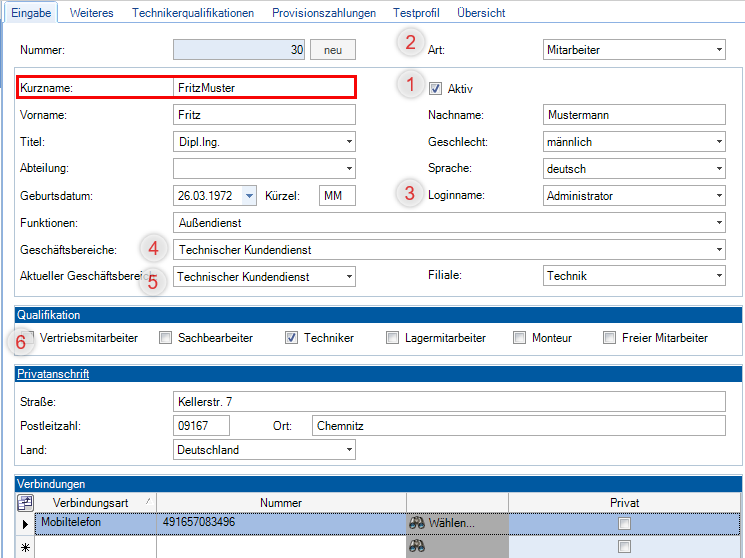Viewport: 745px width, 558px height.
Task: Click the asterisk new-row marker in Verbindungen
Action: point(25,547)
